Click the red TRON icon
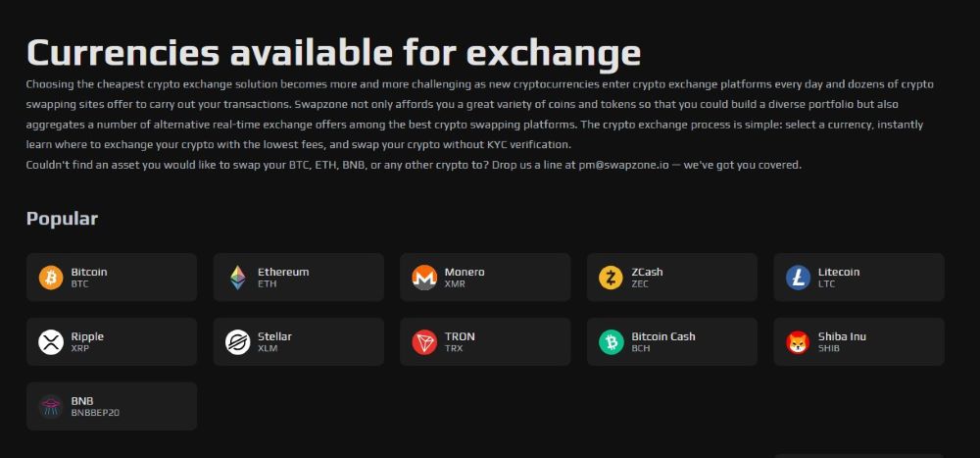This screenshot has height=458, width=980. pyautogui.click(x=424, y=342)
